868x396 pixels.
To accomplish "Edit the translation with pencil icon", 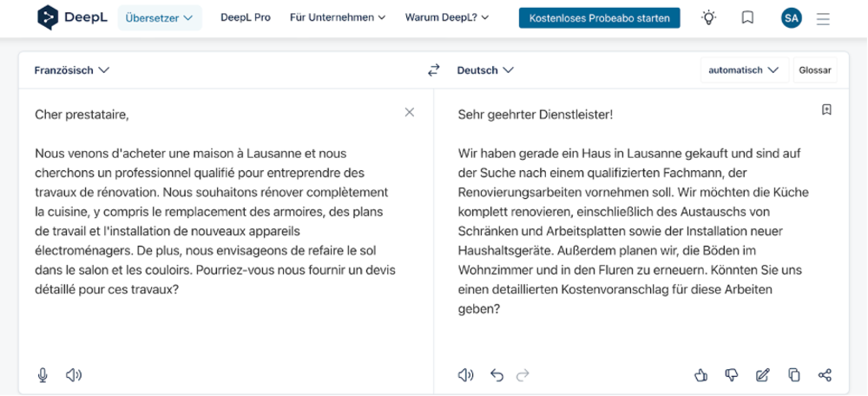I will (x=763, y=375).
